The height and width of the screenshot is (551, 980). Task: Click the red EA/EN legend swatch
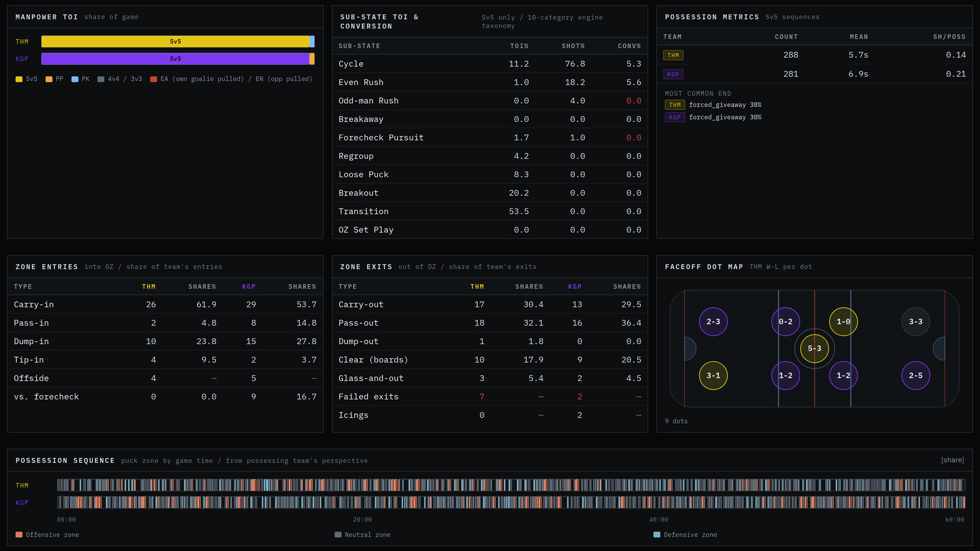pyautogui.click(x=154, y=79)
